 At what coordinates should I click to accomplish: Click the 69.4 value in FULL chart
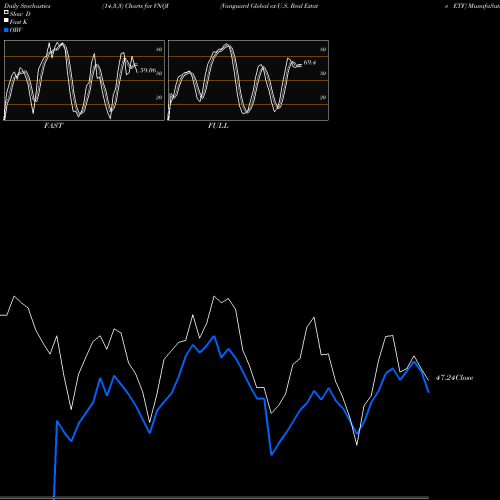(x=310, y=62)
